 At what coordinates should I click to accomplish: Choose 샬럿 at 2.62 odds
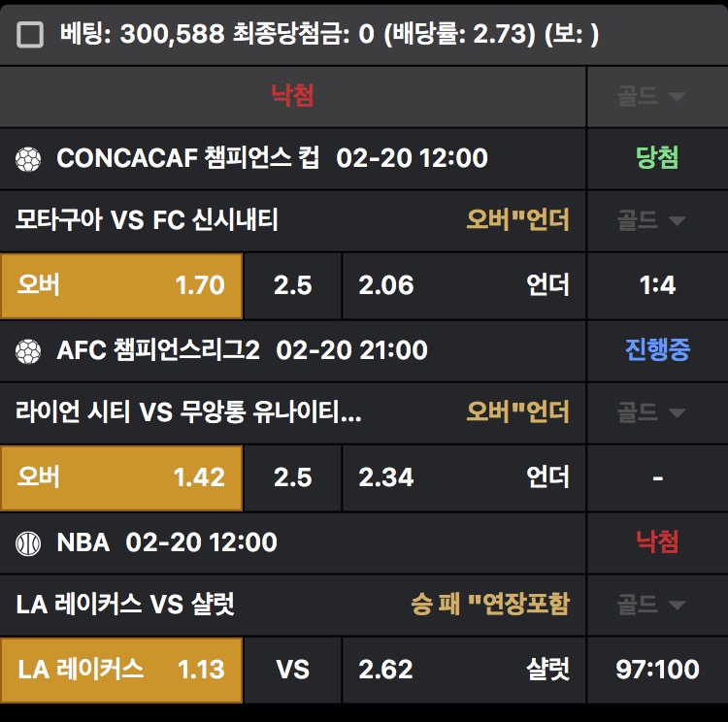[464, 670]
